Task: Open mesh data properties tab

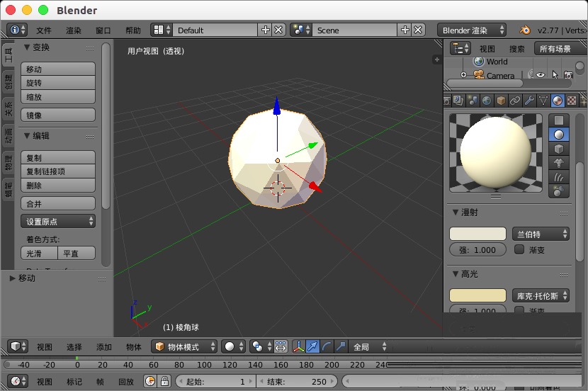Action: coord(543,101)
